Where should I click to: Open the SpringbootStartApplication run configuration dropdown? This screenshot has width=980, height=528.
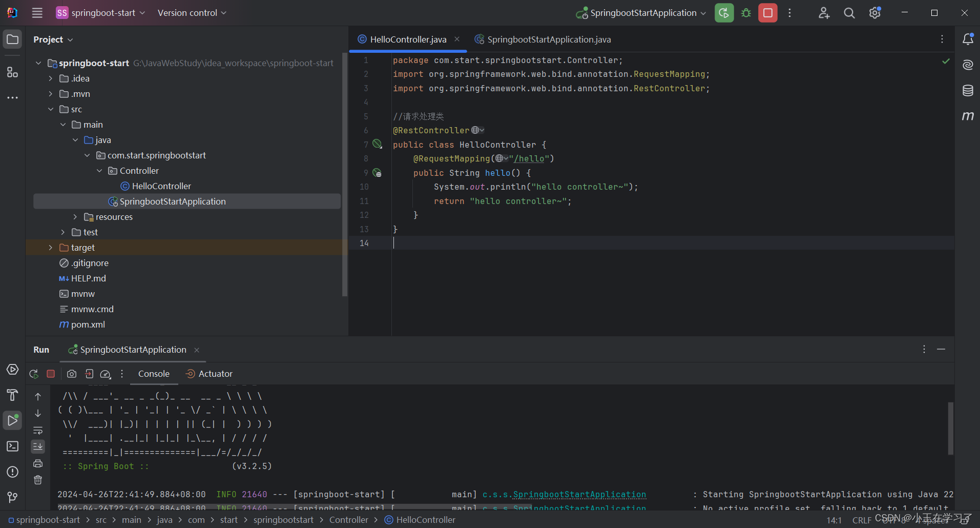[x=639, y=13]
